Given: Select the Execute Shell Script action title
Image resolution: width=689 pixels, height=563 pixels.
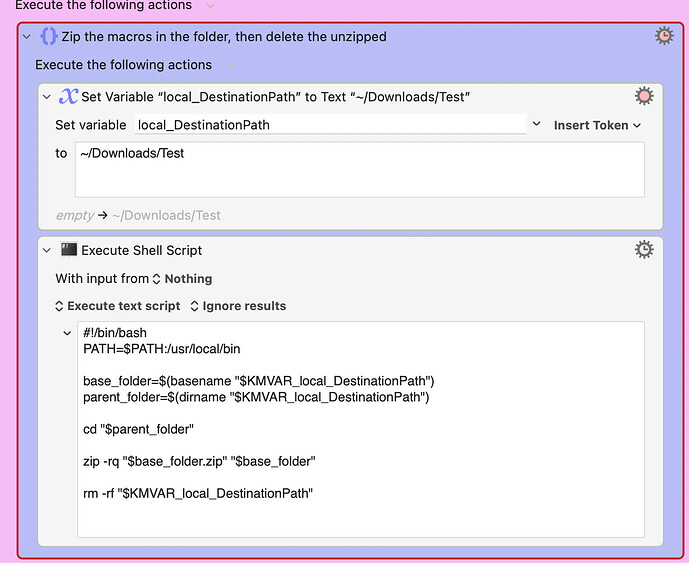Looking at the screenshot, I should pyautogui.click(x=141, y=250).
